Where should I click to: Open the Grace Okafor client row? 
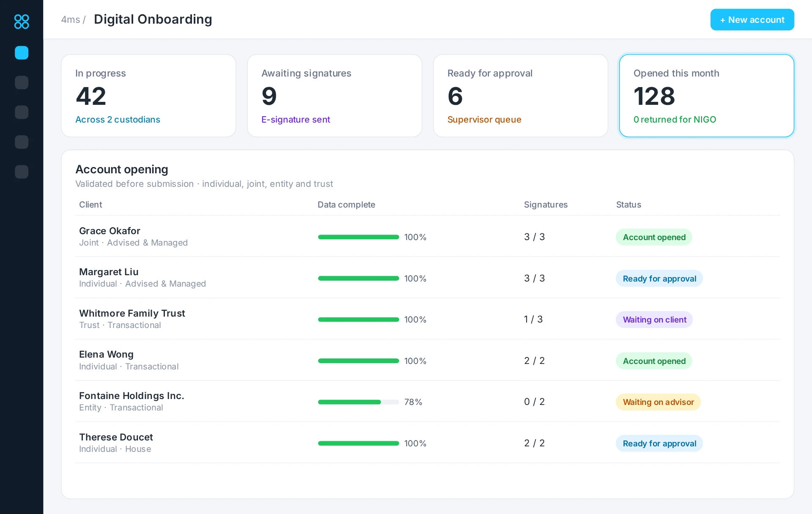point(428,237)
